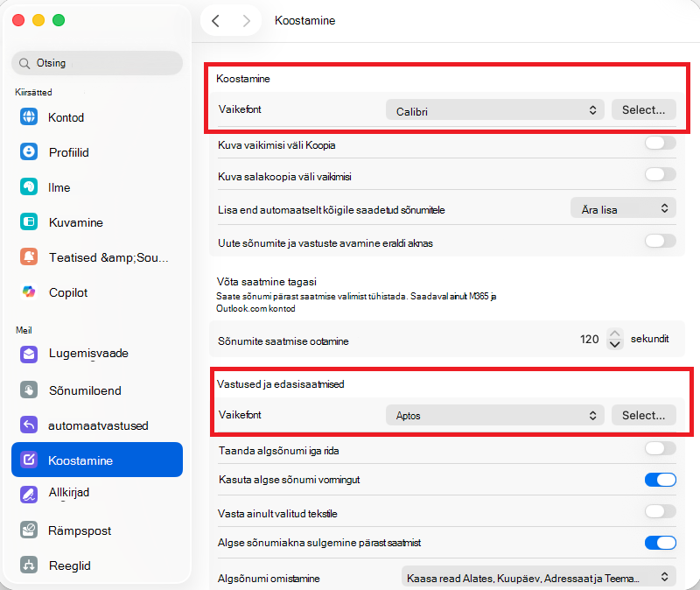
Task: Select the Profiilid sidebar icon
Action: click(x=29, y=151)
